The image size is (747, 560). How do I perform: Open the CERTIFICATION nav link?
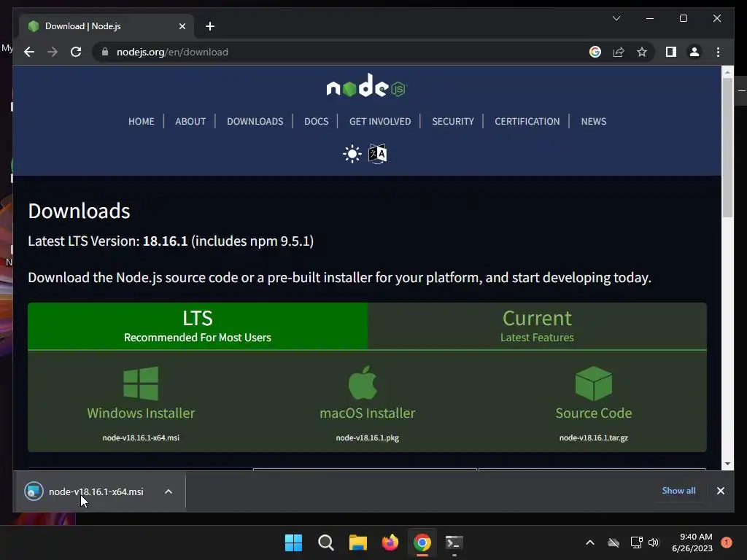(527, 122)
